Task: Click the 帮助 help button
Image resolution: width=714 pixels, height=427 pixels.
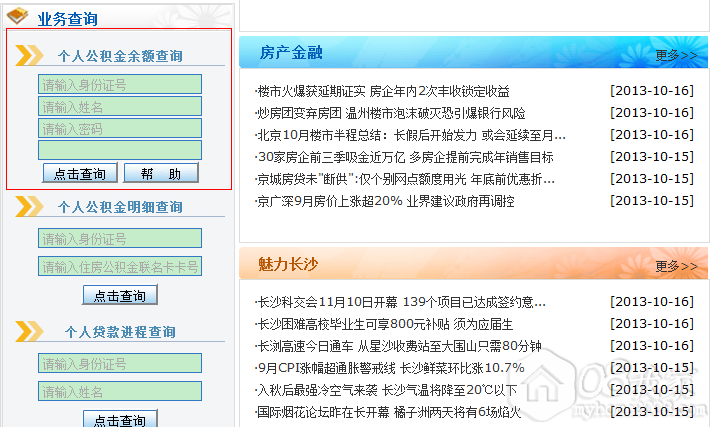Action: pos(161,173)
